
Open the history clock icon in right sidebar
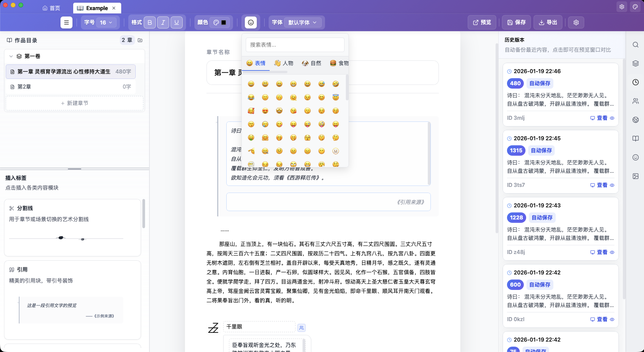pos(635,82)
